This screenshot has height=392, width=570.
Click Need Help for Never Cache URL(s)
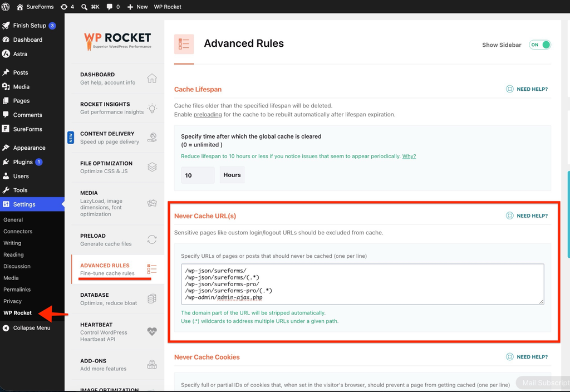527,215
